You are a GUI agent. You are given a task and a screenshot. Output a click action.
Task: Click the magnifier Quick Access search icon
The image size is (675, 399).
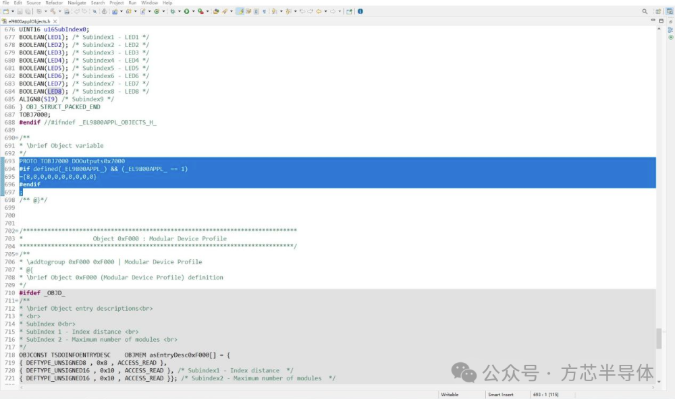click(x=644, y=12)
